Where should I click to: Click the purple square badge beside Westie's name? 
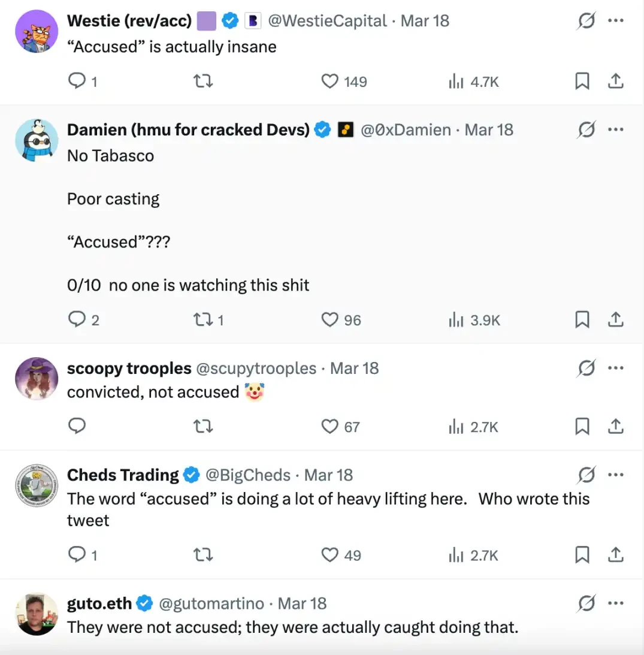coord(206,21)
